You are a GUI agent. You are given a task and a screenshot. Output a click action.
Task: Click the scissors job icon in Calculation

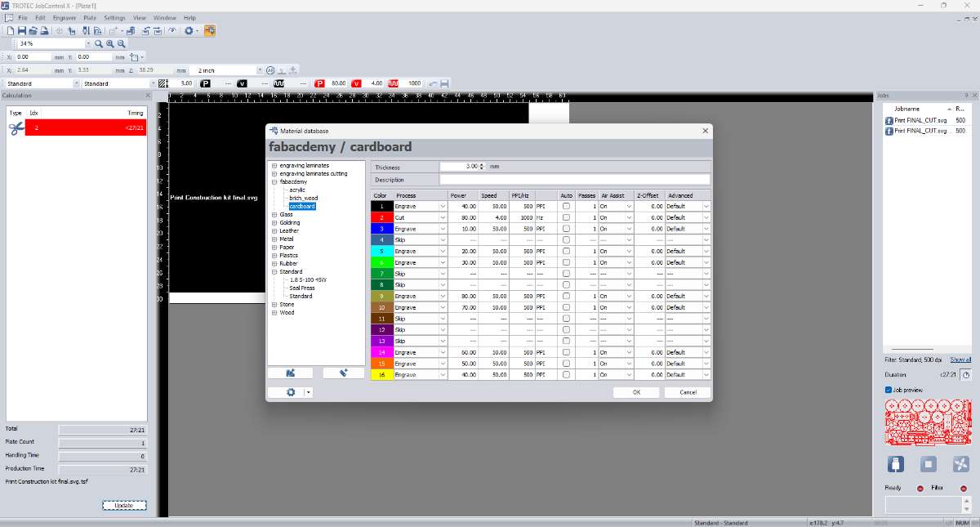[16, 128]
